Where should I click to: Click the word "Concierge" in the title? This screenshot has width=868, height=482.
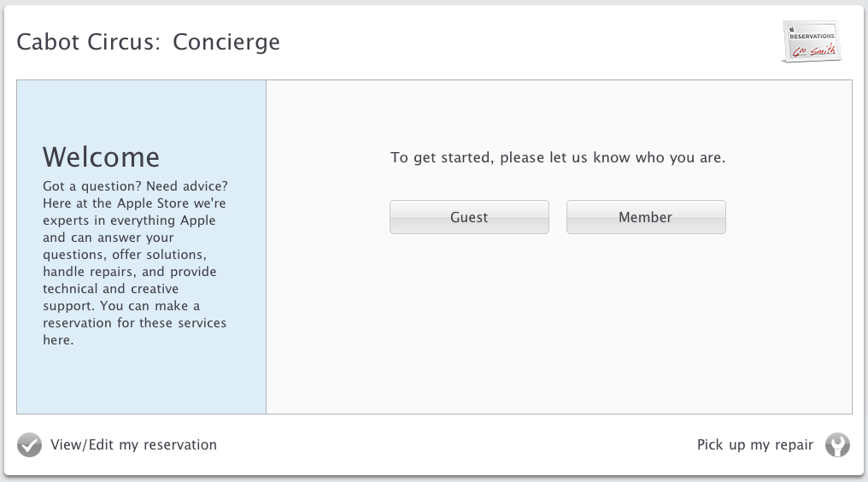click(x=226, y=42)
